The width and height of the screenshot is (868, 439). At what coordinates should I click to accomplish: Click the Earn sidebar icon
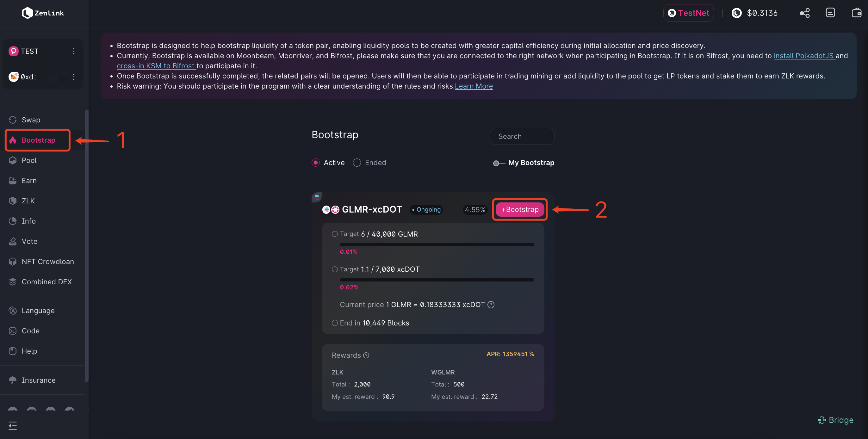tap(13, 180)
